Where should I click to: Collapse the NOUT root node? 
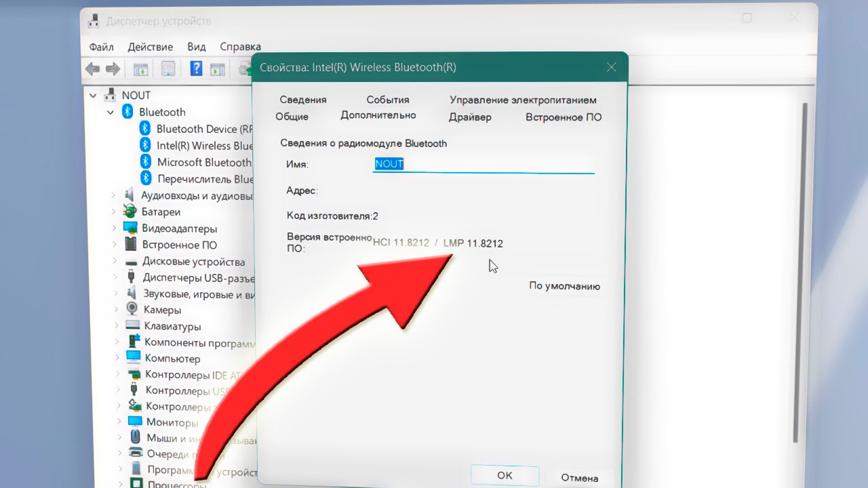pyautogui.click(x=94, y=96)
